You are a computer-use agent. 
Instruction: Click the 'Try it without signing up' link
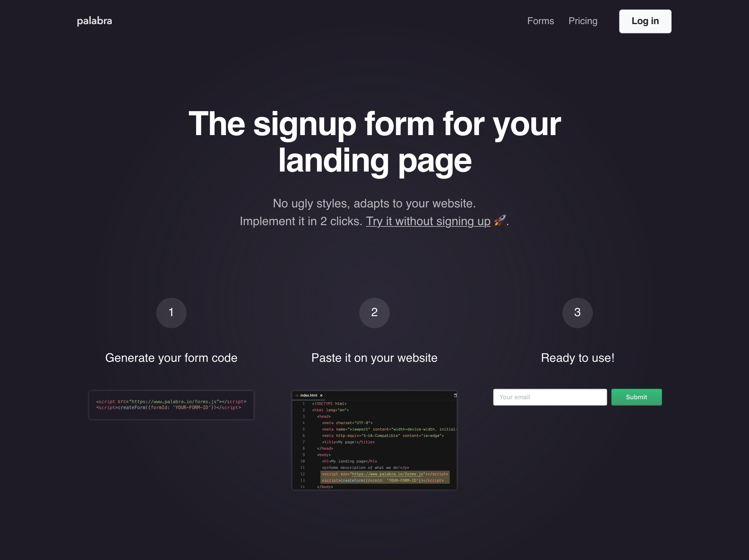point(428,221)
